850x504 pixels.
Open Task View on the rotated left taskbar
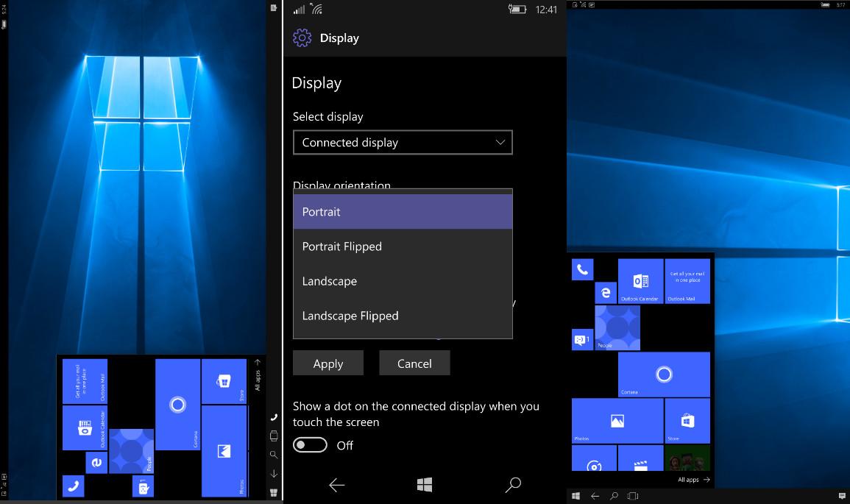[x=274, y=436]
